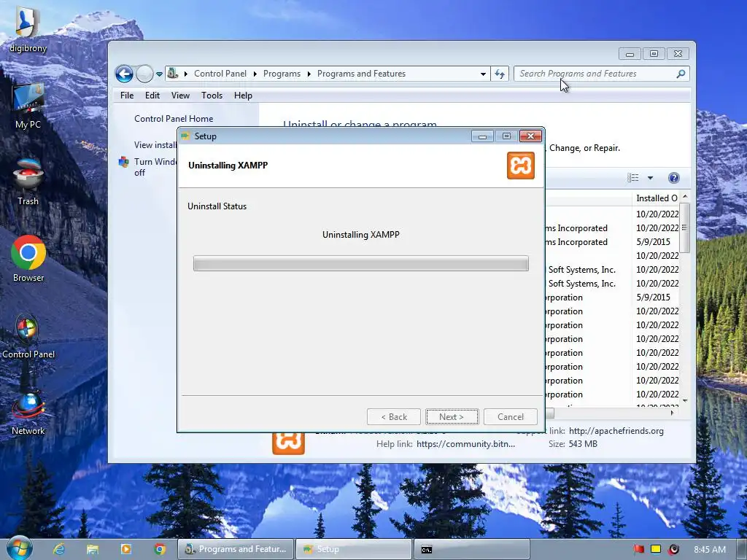
Task: Open the Trash desktop icon
Action: 28,183
